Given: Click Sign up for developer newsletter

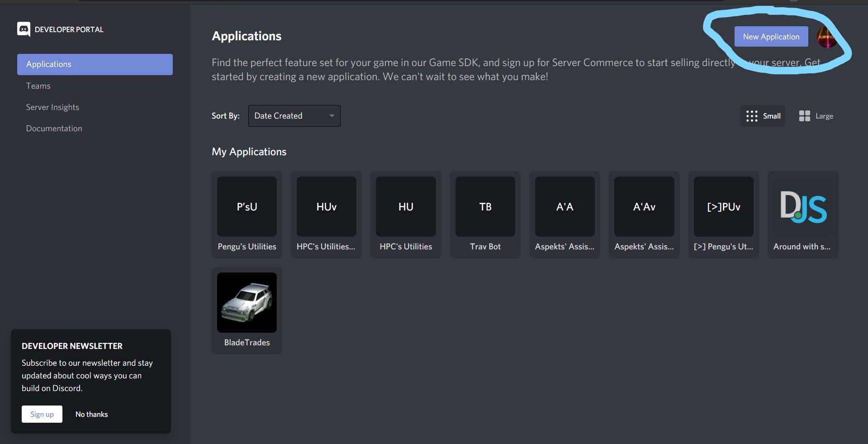Looking at the screenshot, I should tap(42, 414).
